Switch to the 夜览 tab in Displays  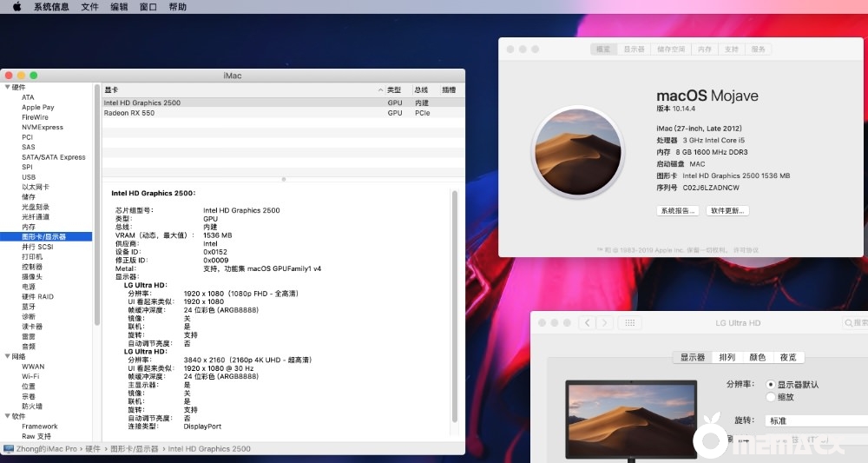click(x=787, y=357)
